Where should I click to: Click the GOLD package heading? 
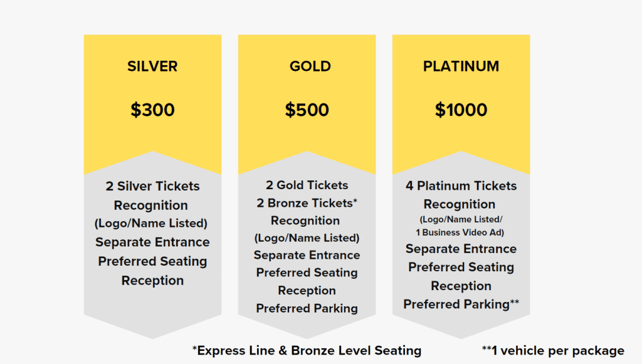310,66
